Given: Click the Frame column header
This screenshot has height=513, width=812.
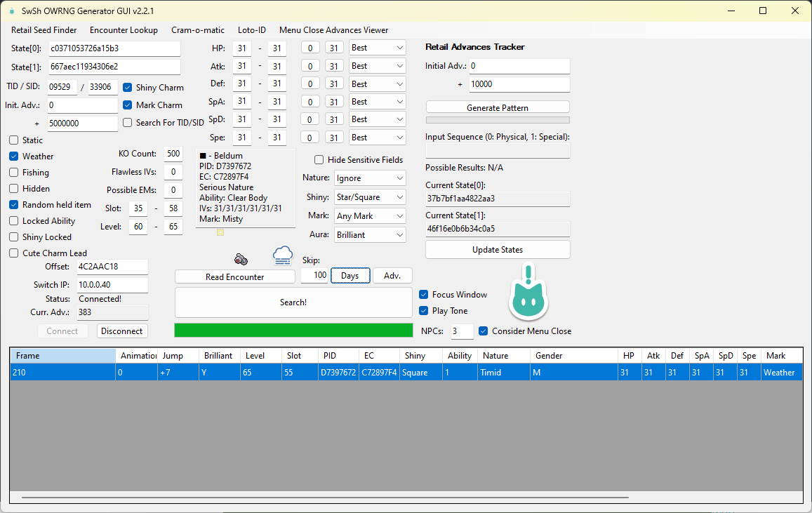Looking at the screenshot, I should [x=62, y=356].
